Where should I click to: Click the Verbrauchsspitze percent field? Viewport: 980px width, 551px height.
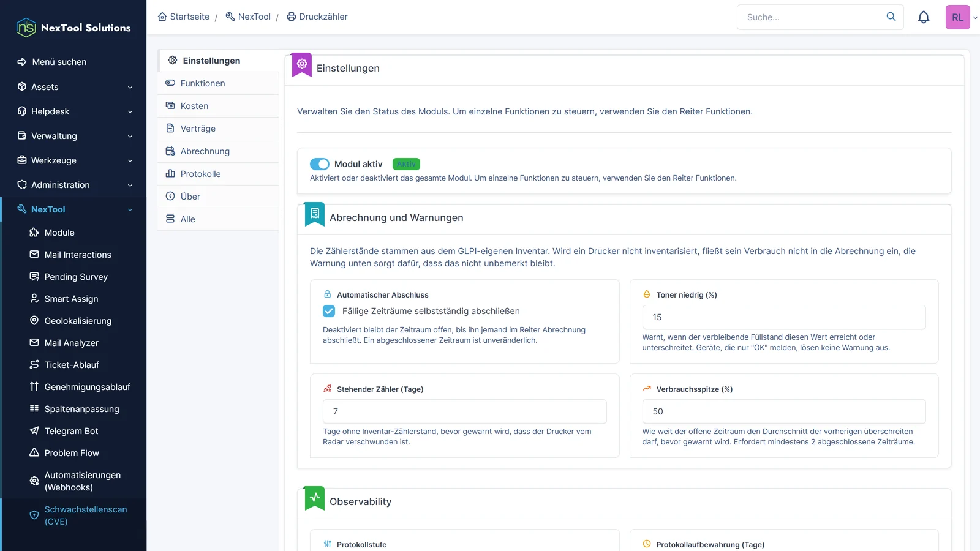click(x=784, y=411)
